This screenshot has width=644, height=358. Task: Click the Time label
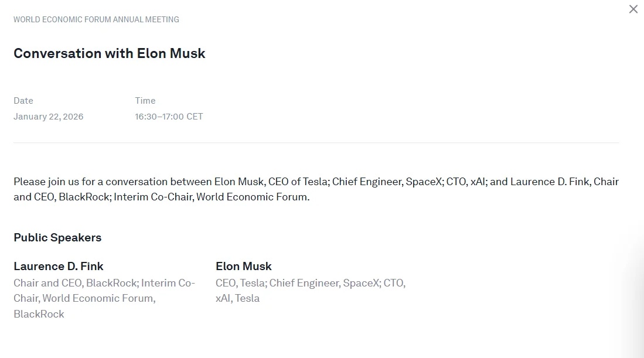145,101
